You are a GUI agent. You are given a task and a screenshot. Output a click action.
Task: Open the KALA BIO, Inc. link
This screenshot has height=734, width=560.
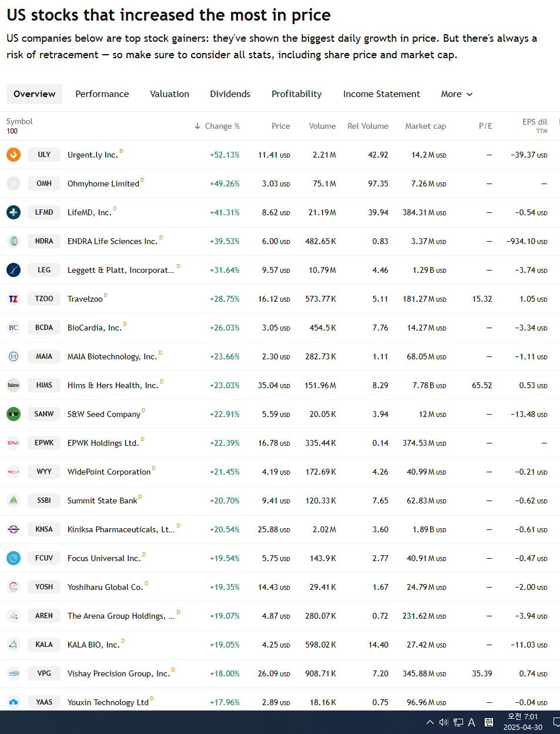coord(93,645)
